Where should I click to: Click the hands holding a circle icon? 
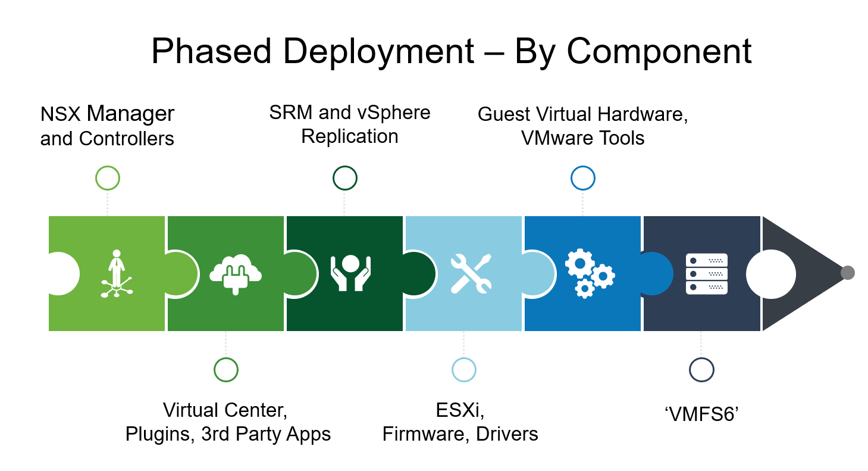click(351, 273)
